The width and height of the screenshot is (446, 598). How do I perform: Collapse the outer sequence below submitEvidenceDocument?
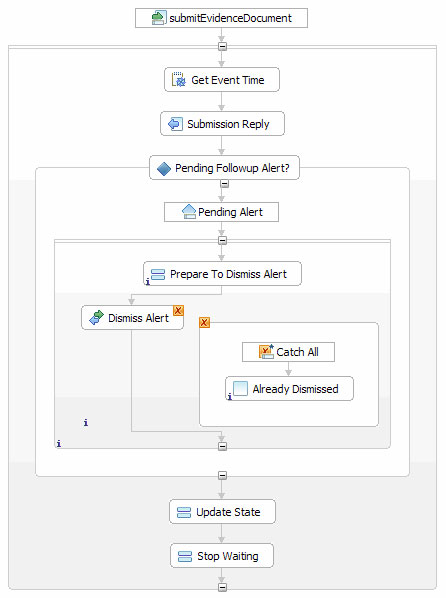tap(222, 47)
